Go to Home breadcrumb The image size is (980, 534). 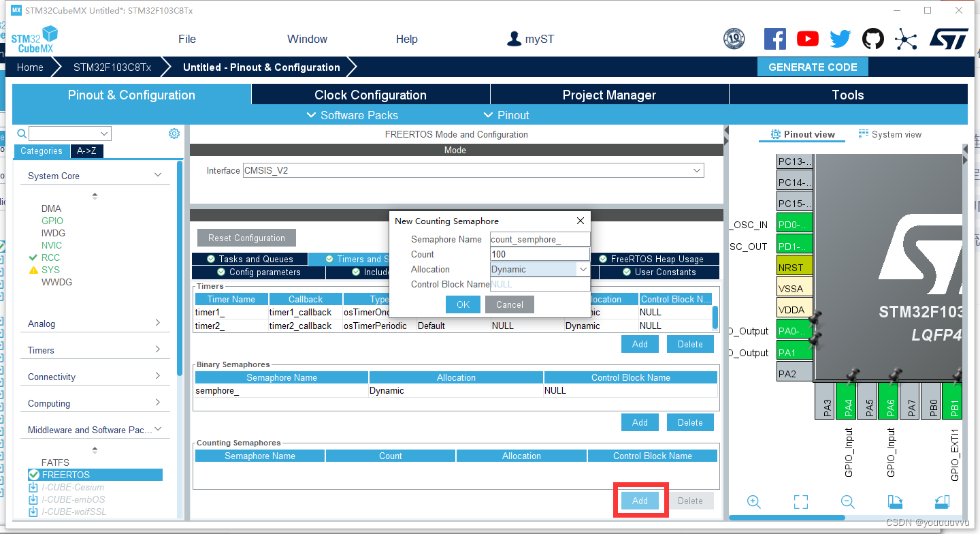click(x=30, y=67)
